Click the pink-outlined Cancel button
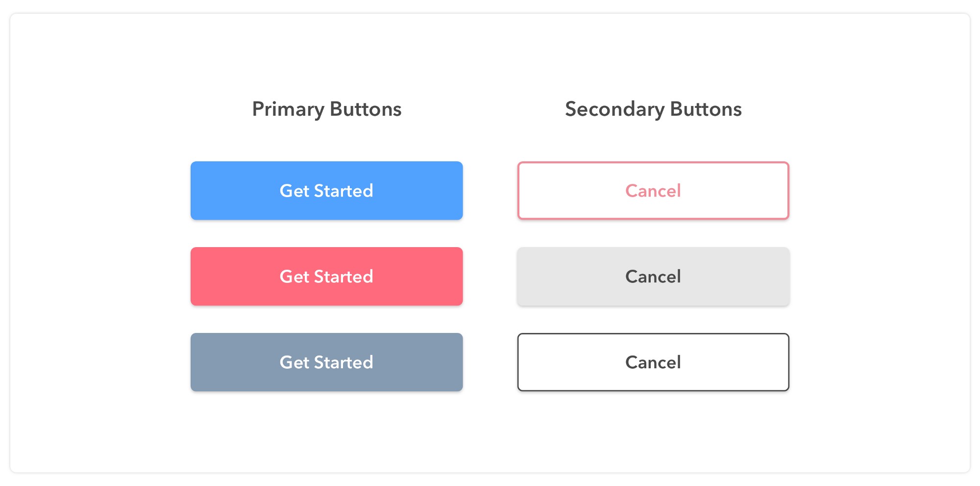 click(x=653, y=190)
